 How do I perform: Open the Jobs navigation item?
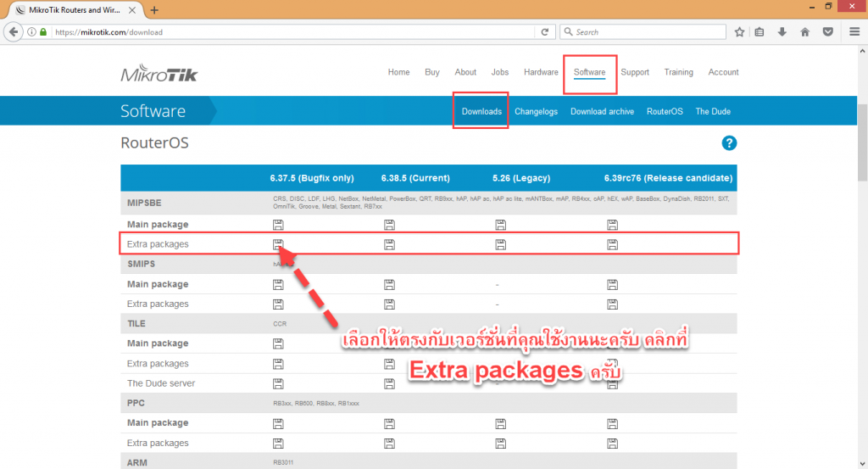[499, 72]
